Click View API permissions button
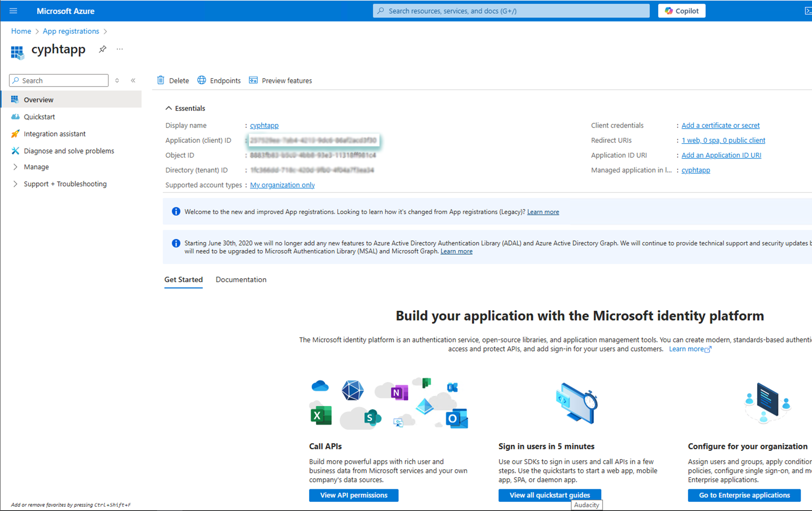Image resolution: width=812 pixels, height=511 pixels. (354, 495)
